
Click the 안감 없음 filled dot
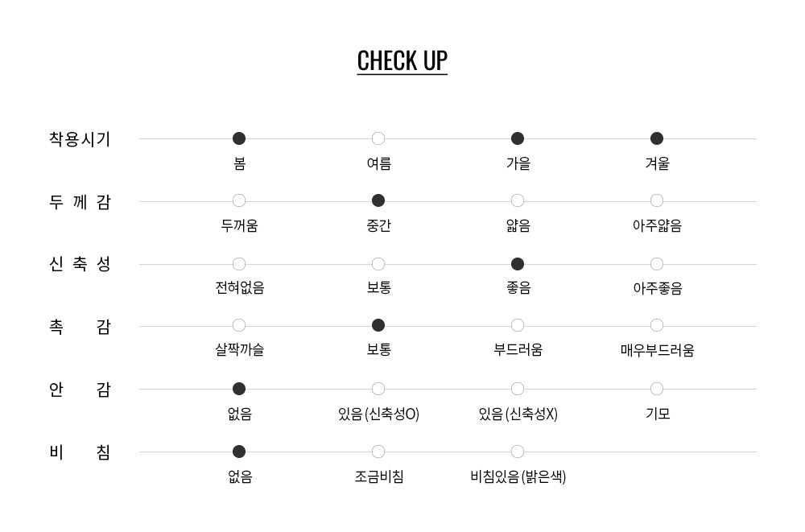[239, 389]
